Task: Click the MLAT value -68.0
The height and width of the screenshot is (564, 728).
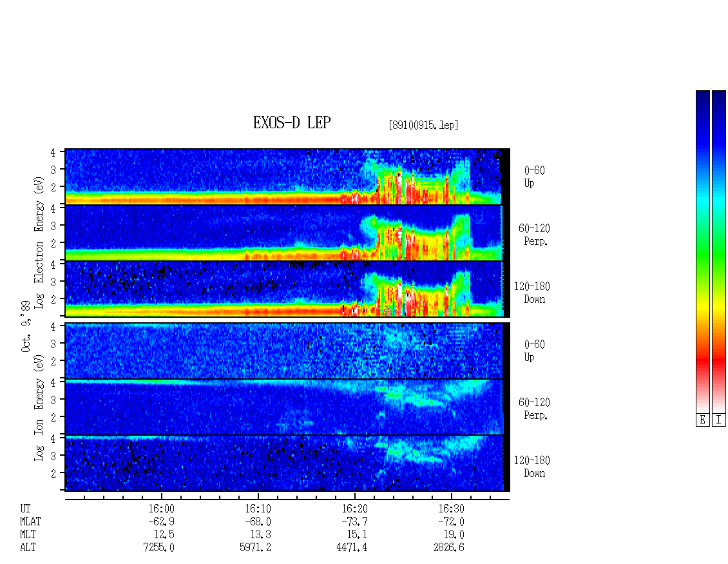Action: pyautogui.click(x=258, y=521)
